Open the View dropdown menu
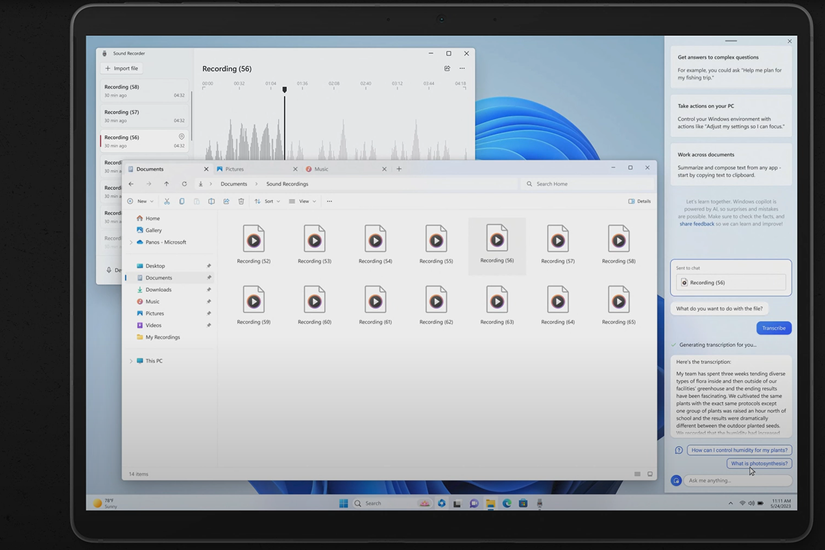825x550 pixels. click(x=303, y=201)
